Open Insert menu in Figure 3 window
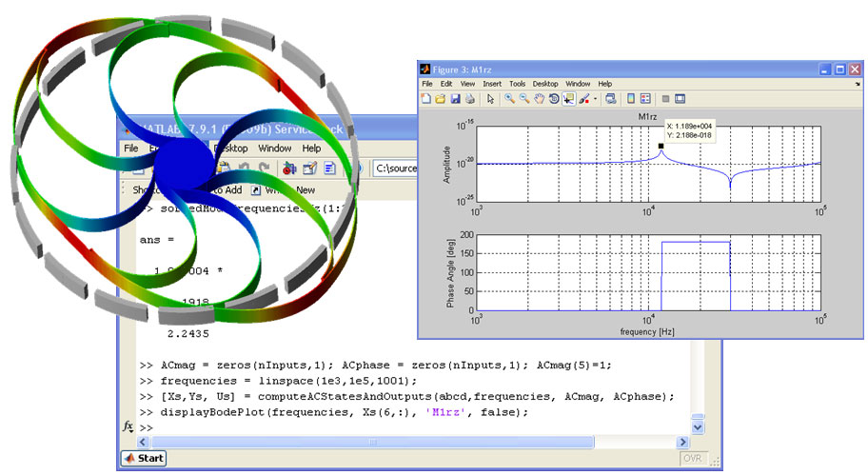868x475 pixels. pos(492,84)
